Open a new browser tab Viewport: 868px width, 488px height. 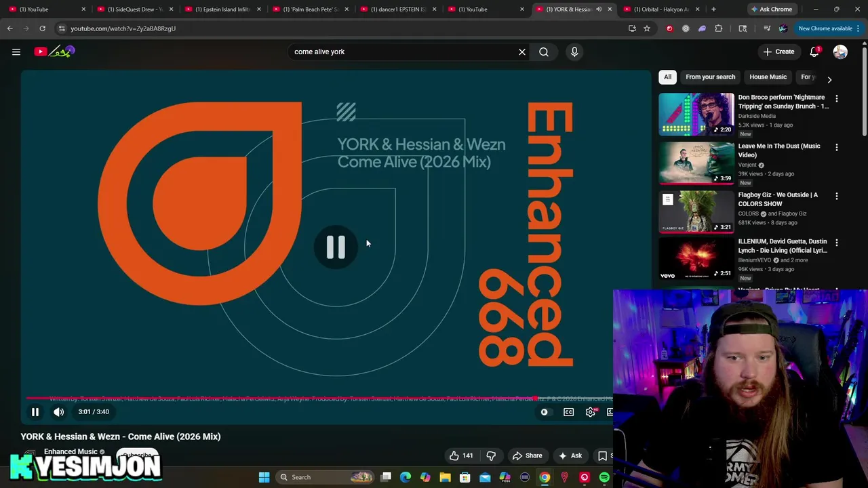pos(713,9)
